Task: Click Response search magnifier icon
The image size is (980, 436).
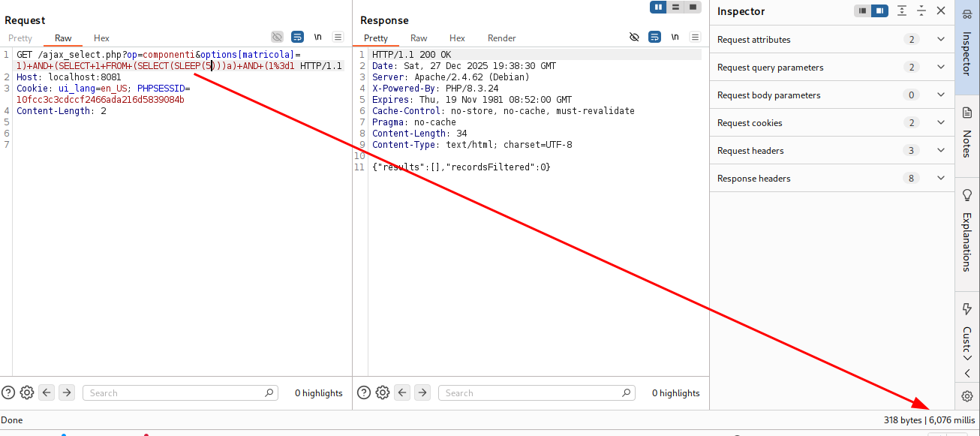Action: [626, 392]
